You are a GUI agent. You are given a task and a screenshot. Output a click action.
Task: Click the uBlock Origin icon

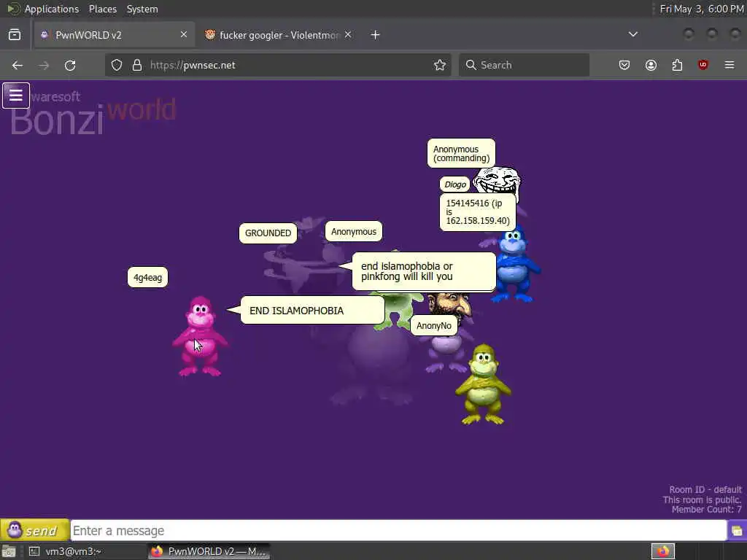tap(703, 65)
